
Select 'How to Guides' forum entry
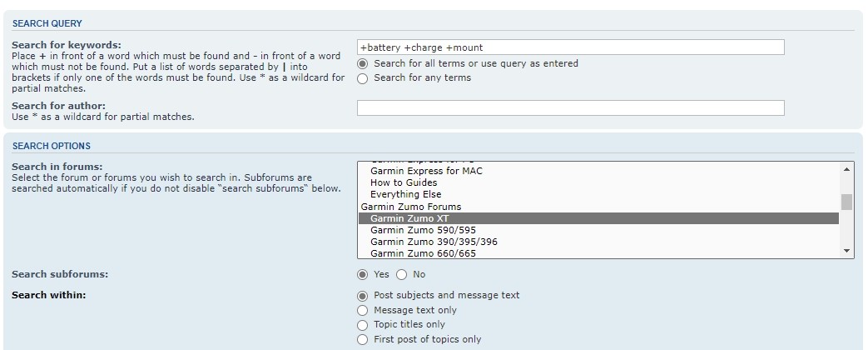pos(598,182)
